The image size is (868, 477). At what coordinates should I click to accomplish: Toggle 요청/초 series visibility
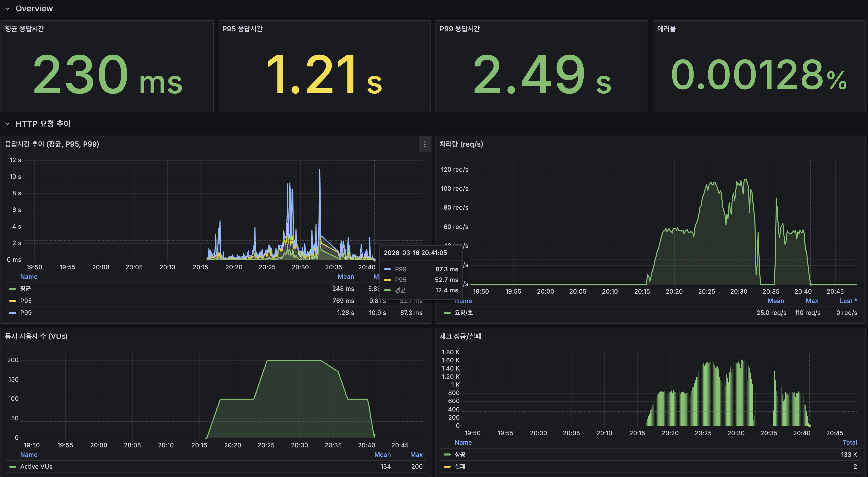coord(464,313)
